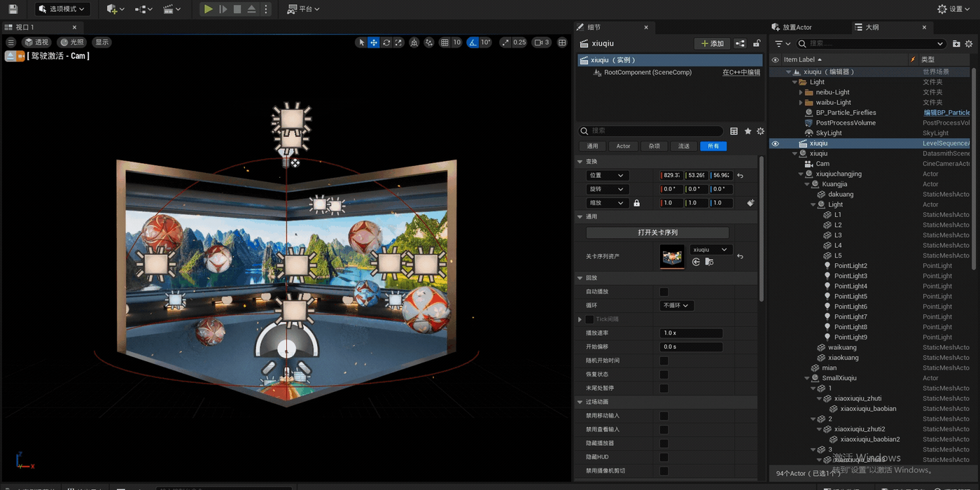Select the viewport select-mode cursor tool
This screenshot has width=980, height=490.
click(x=361, y=43)
